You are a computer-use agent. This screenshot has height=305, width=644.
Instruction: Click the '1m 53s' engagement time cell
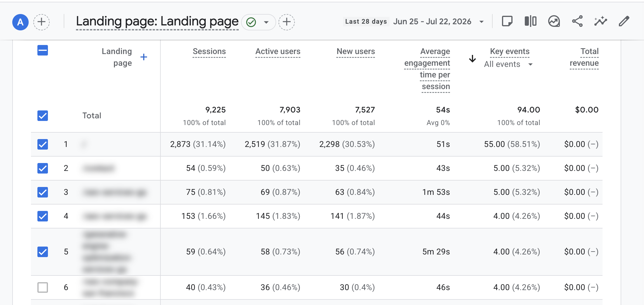(436, 192)
